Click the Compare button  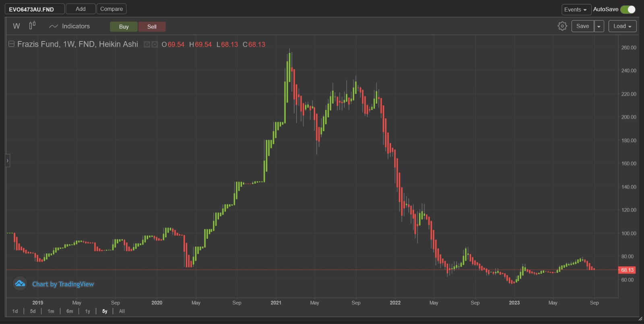click(111, 9)
